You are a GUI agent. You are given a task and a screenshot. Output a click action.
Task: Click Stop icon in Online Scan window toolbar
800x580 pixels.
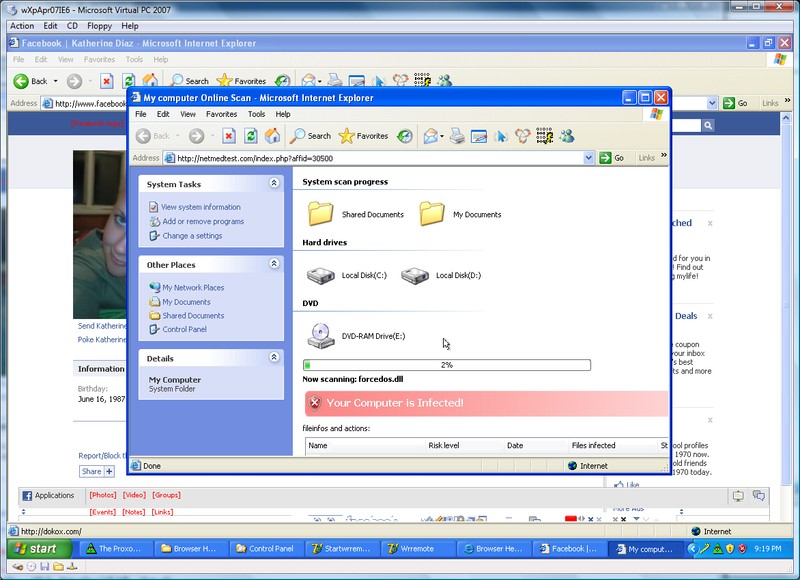coord(229,136)
